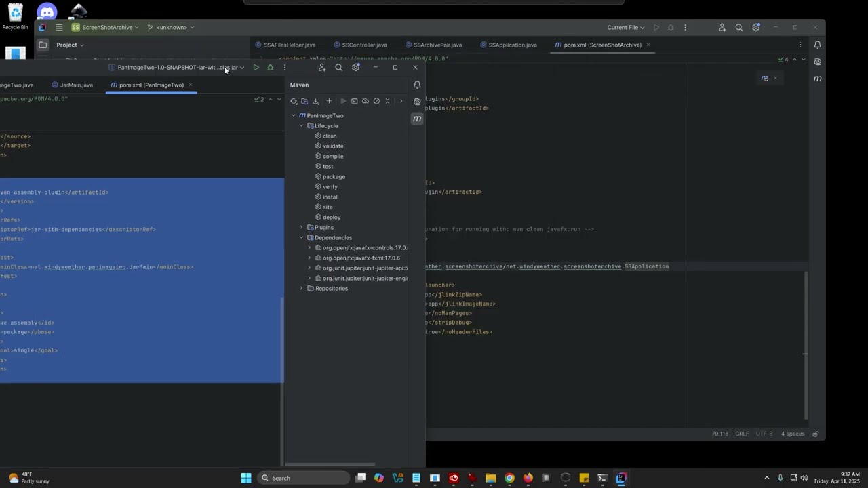This screenshot has width=868, height=488.
Task: Click the green Debug bug icon in front window
Action: click(x=271, y=68)
